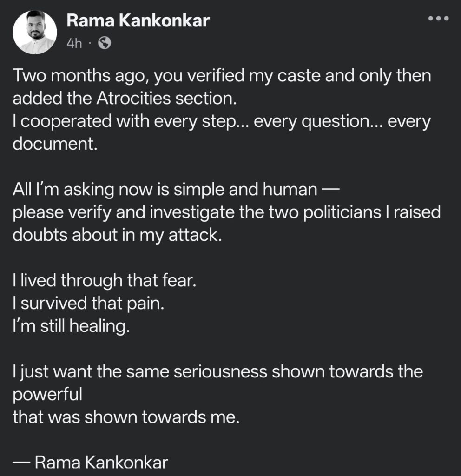Click the line 'I cooperated with every step'
The image size is (461, 476).
click(222, 121)
